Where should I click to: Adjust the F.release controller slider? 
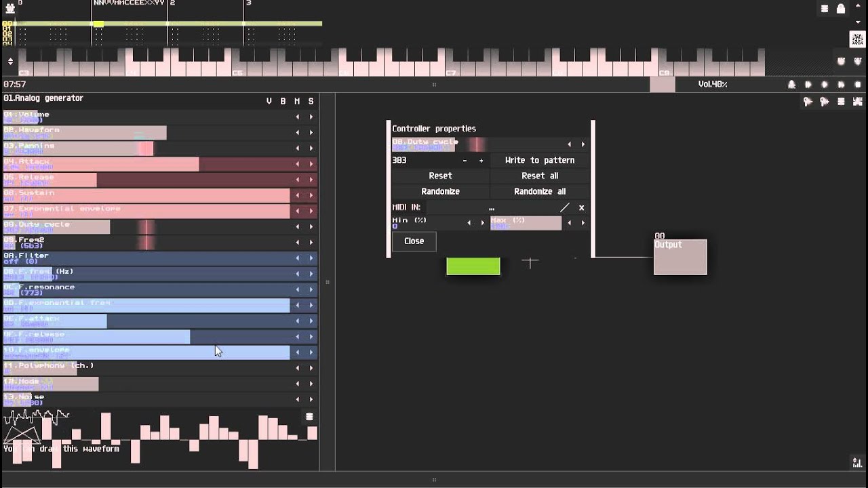146,337
